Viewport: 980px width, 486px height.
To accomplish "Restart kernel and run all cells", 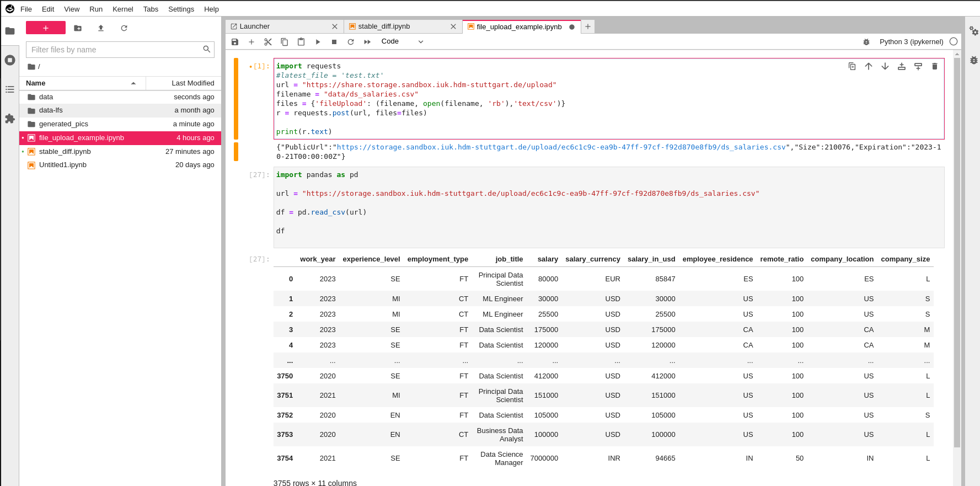I will (x=367, y=42).
